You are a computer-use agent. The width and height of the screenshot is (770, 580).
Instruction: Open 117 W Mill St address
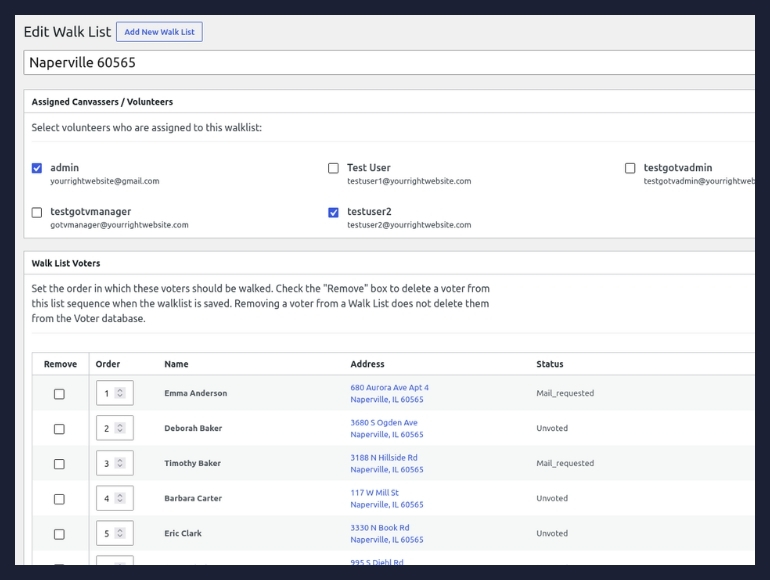coord(374,493)
